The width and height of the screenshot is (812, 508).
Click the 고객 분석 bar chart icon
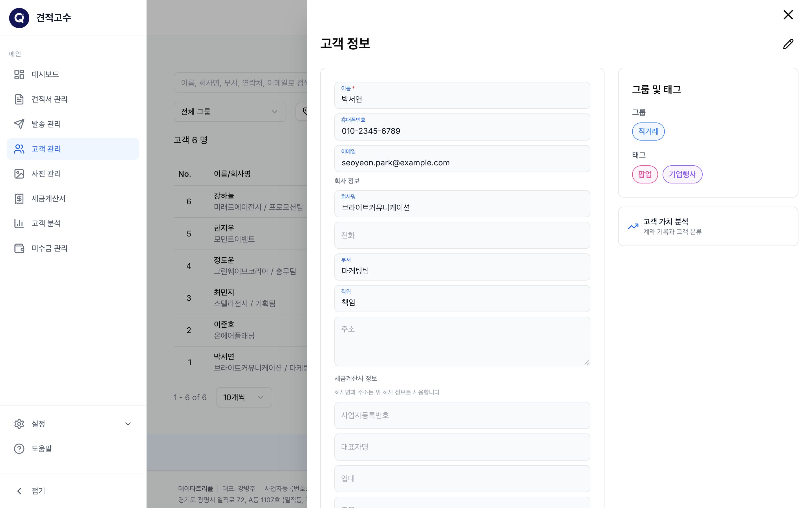coord(19,224)
